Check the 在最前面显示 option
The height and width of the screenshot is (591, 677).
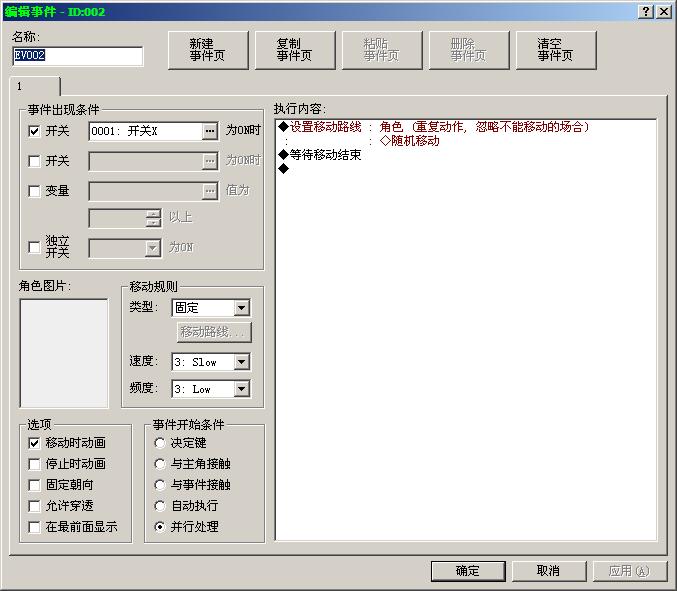[x=34, y=527]
